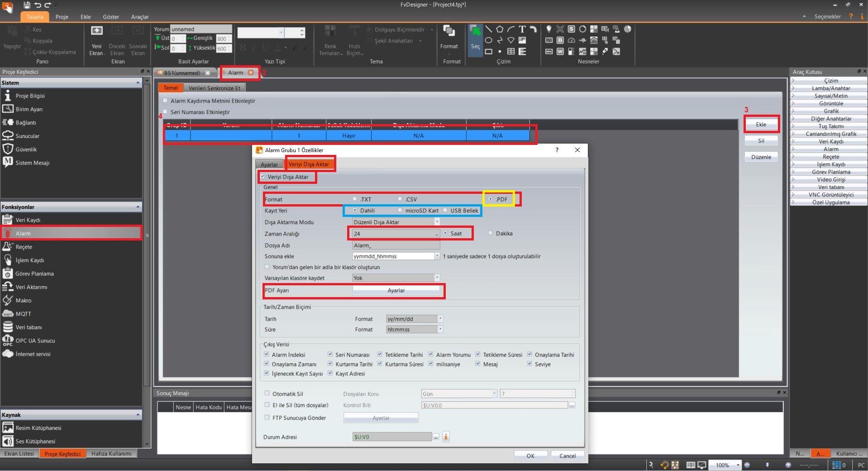Click the info icon beside Durum Adresi
This screenshot has width=868, height=471.
(446, 437)
